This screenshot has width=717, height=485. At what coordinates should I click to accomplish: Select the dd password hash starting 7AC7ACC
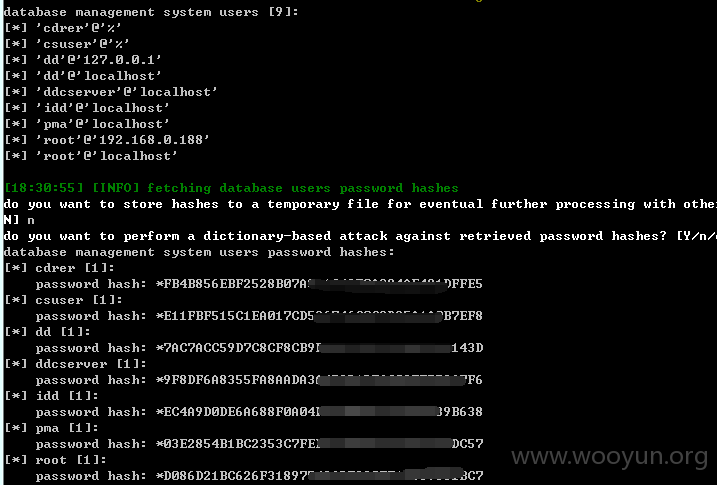tap(319, 348)
